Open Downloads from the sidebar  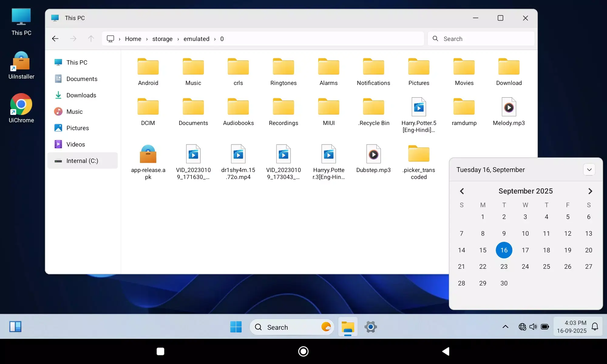click(81, 95)
